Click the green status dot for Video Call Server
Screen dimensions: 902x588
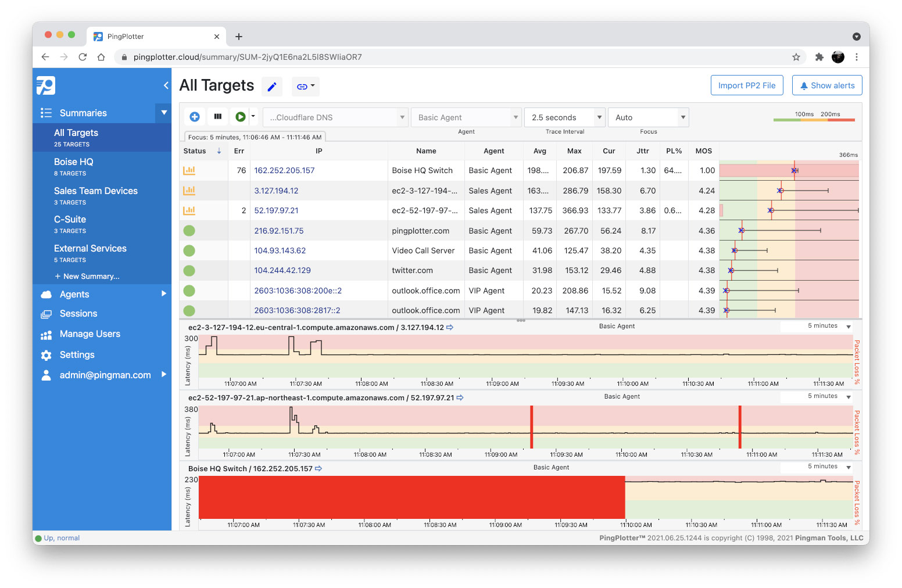[x=189, y=250]
